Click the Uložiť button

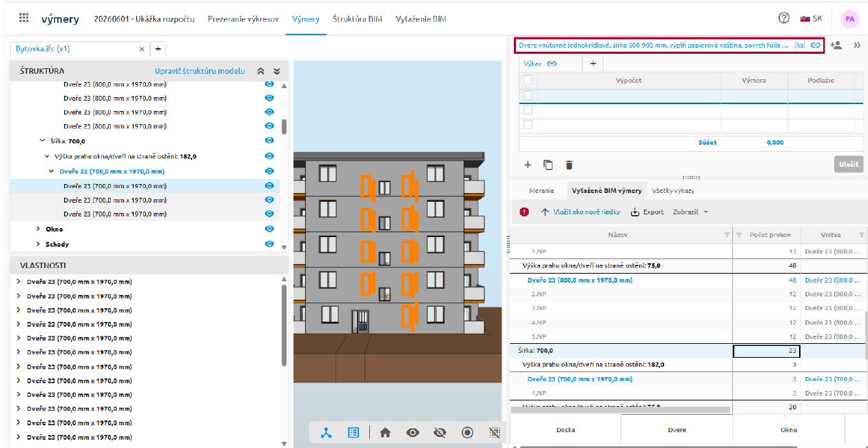click(x=848, y=164)
